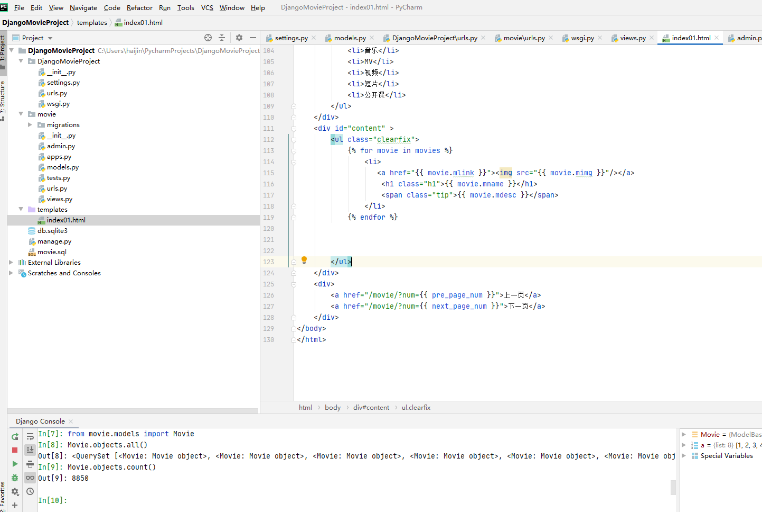This screenshot has width=762, height=512.
Task: Collapse the movie folder
Action: pos(21,114)
